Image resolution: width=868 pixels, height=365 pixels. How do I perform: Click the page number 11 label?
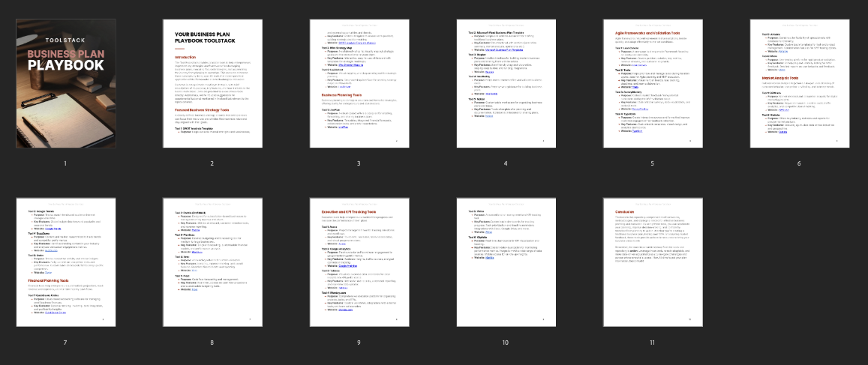[x=652, y=343]
